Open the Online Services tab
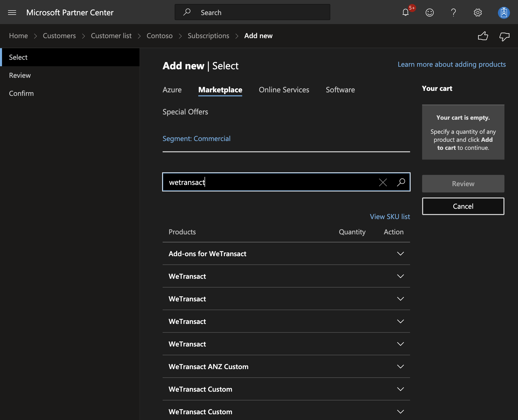The height and width of the screenshot is (420, 518). click(284, 90)
